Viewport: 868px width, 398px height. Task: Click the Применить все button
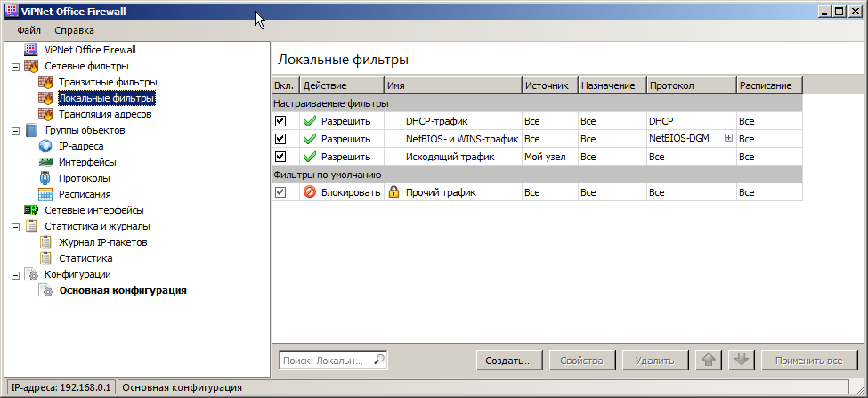pyautogui.click(x=809, y=361)
